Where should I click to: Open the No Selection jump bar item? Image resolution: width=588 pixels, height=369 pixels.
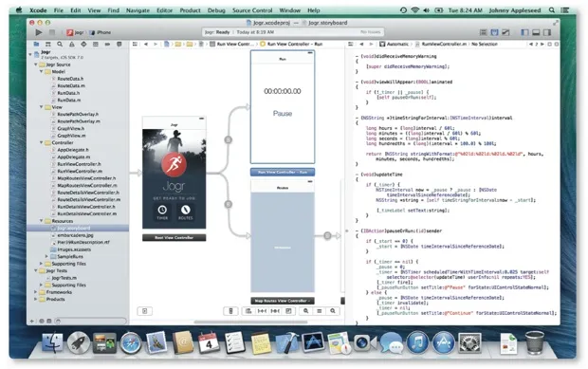coord(485,45)
